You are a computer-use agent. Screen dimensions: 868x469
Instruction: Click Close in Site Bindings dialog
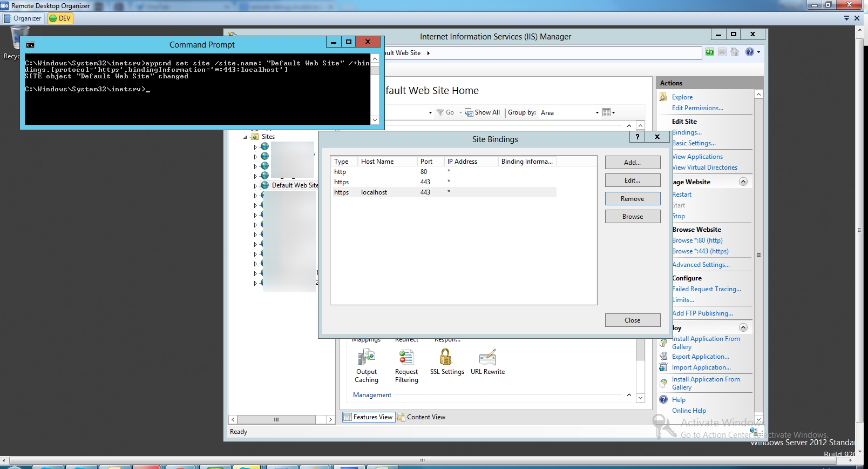tap(633, 320)
